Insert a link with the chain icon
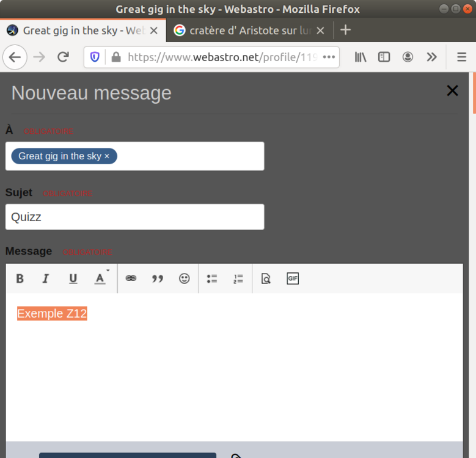 pyautogui.click(x=131, y=278)
